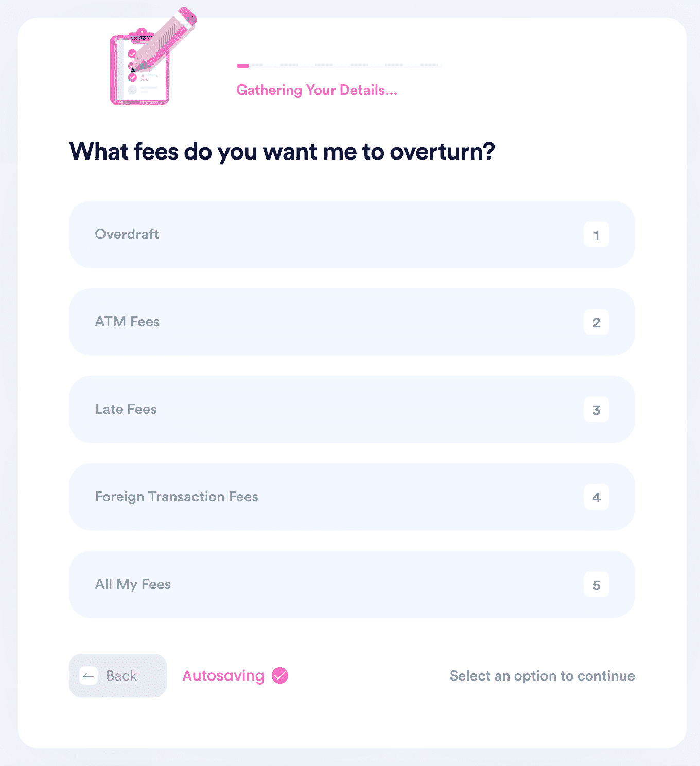Screen dimensions: 700x766
Task: Click the progress bar at the top
Action: [x=340, y=65]
